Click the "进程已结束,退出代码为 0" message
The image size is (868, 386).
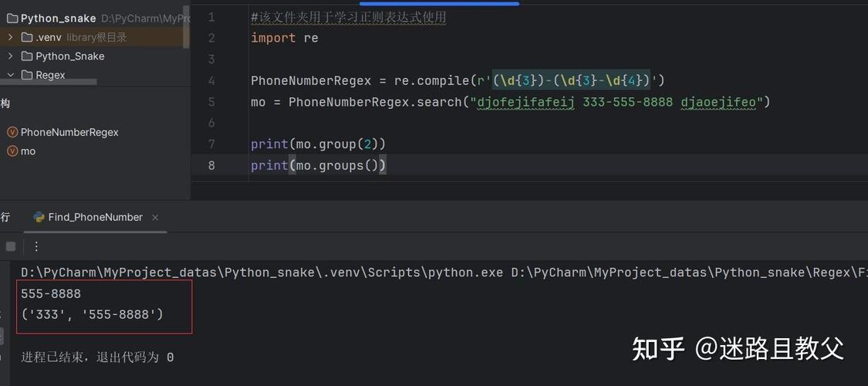pyautogui.click(x=97, y=357)
